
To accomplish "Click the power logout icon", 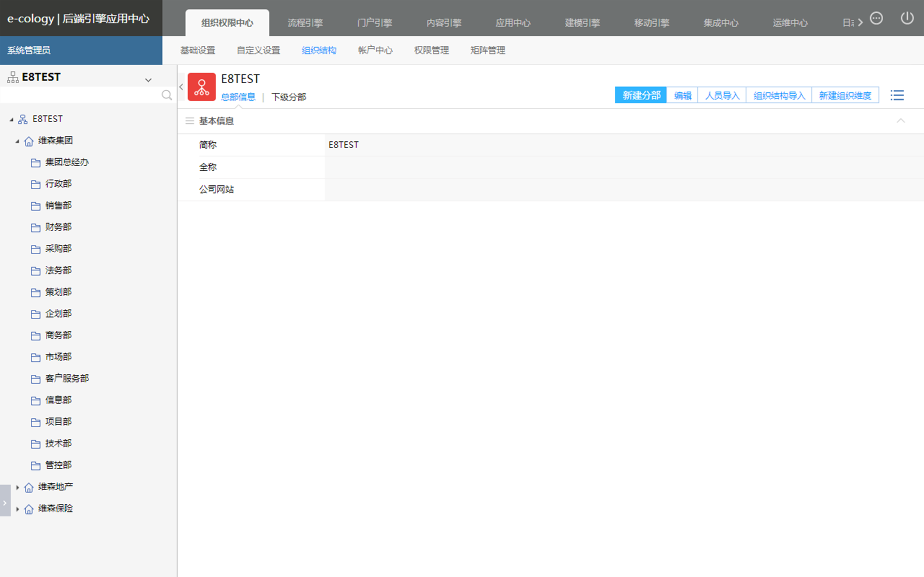I will 907,18.
